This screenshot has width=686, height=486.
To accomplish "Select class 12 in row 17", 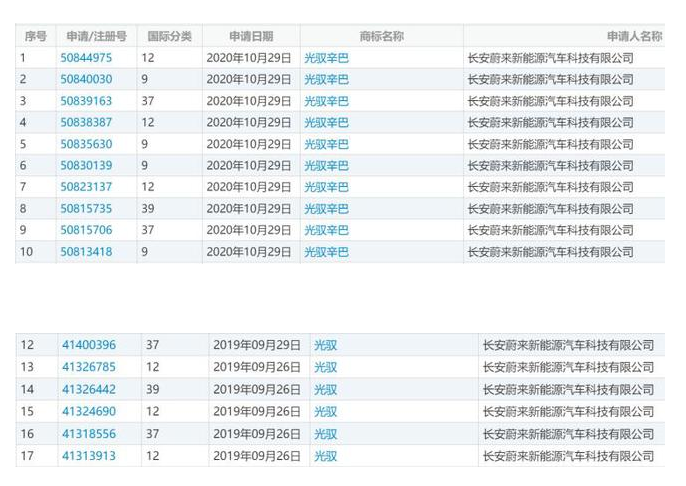I will (x=153, y=456).
